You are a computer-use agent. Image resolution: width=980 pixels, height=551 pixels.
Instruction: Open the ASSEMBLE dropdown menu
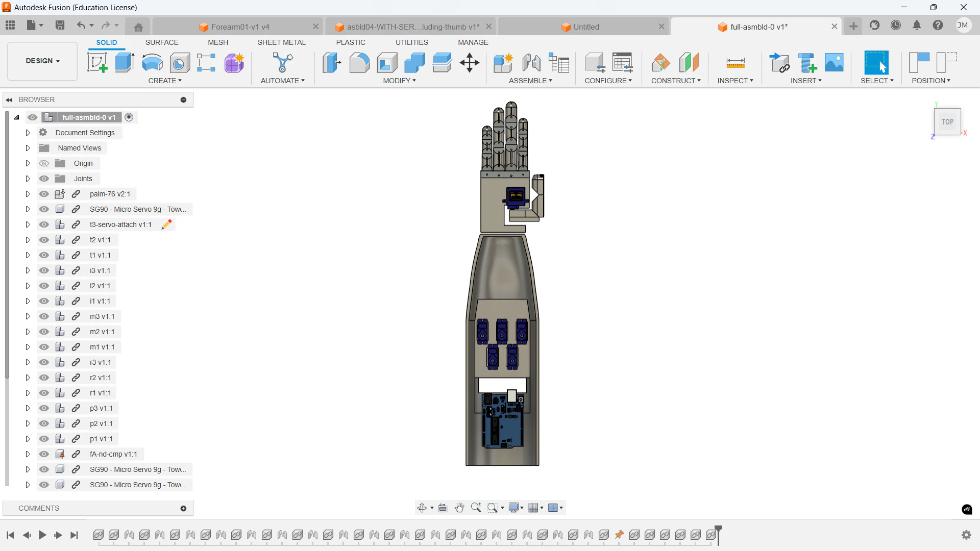(x=530, y=81)
